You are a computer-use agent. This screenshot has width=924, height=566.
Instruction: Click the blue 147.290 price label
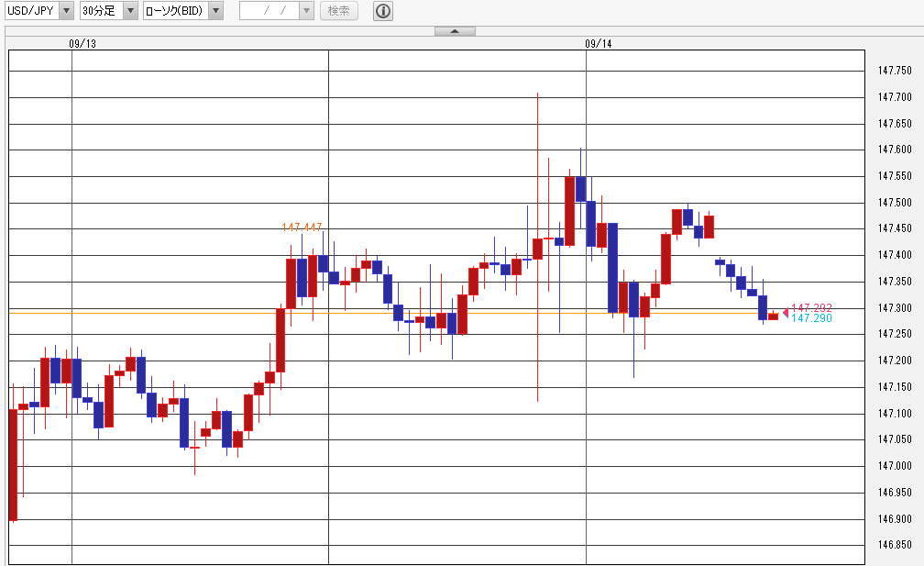tap(811, 318)
